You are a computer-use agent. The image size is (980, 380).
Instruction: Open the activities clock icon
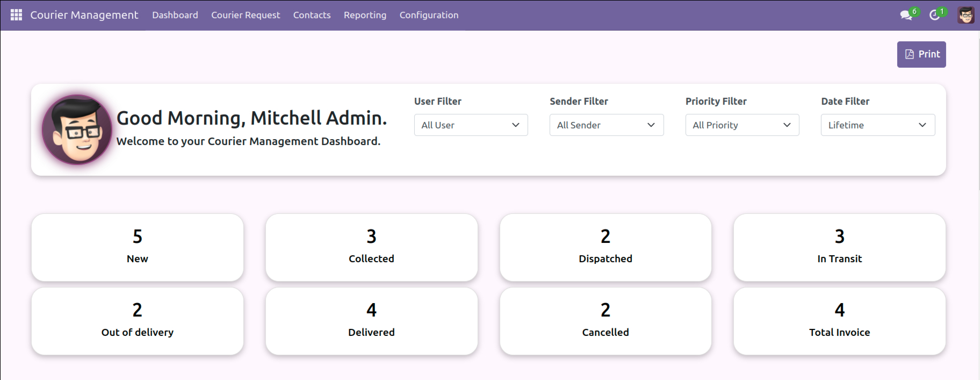point(935,15)
